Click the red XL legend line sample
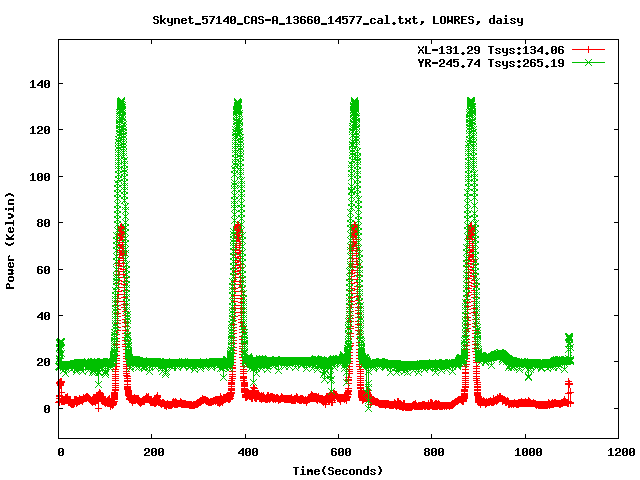The height and width of the screenshot is (480, 640). (x=588, y=50)
